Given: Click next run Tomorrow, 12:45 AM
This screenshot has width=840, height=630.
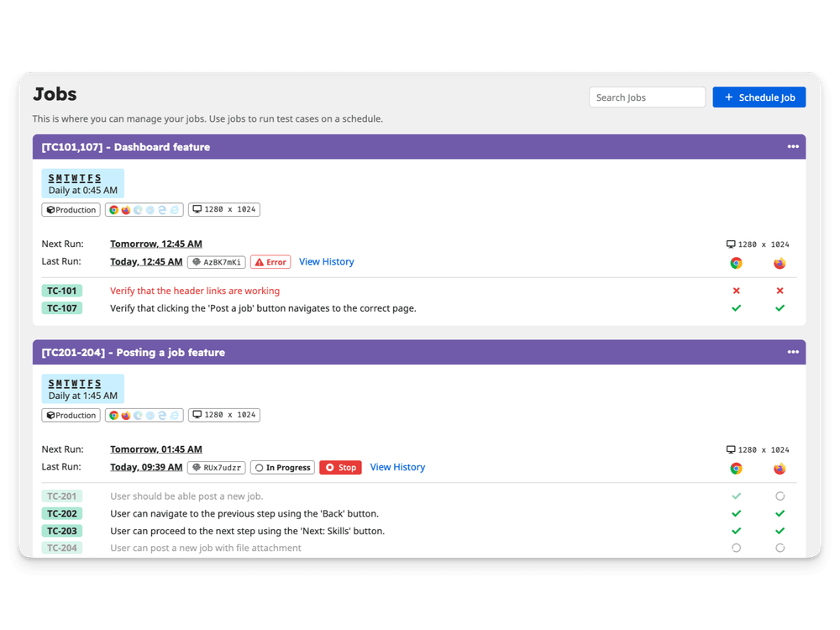Looking at the screenshot, I should pos(156,244).
